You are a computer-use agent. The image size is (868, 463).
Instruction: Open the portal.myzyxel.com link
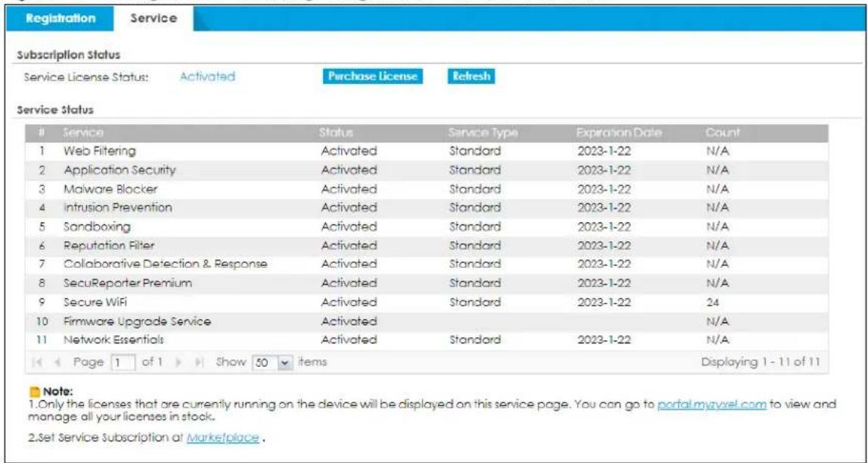712,406
